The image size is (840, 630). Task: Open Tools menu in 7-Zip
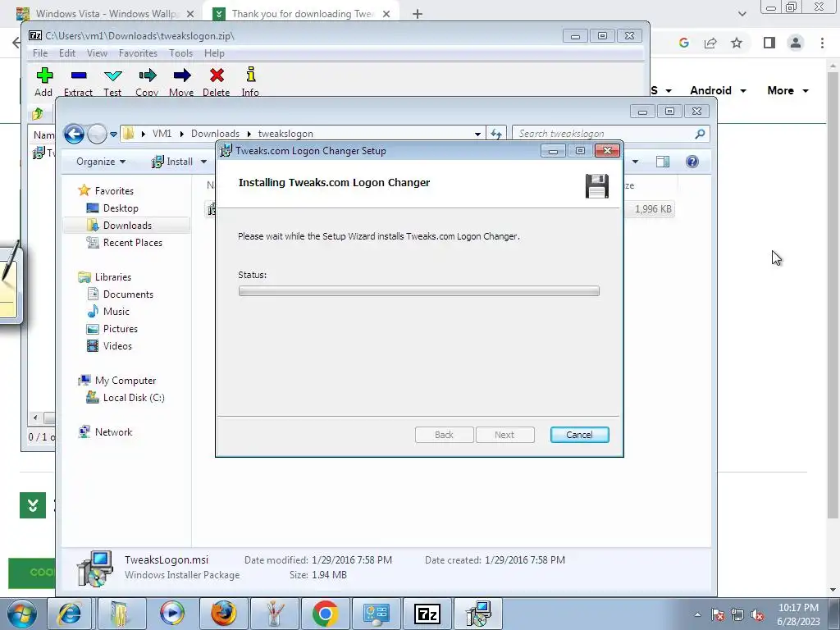180,53
